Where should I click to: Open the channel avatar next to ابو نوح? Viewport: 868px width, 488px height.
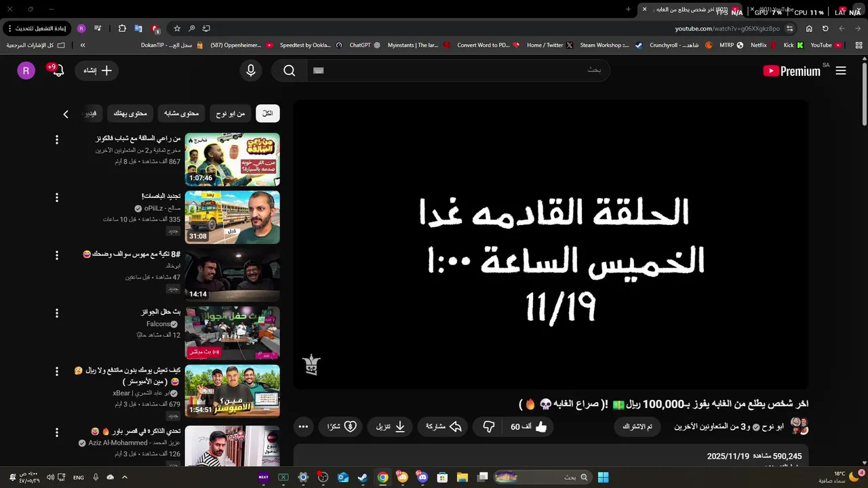800,426
